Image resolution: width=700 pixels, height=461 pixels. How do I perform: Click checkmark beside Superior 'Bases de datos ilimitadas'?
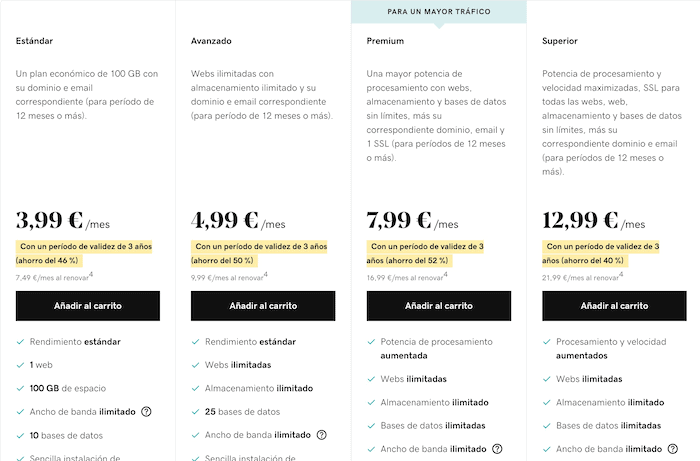(546, 426)
